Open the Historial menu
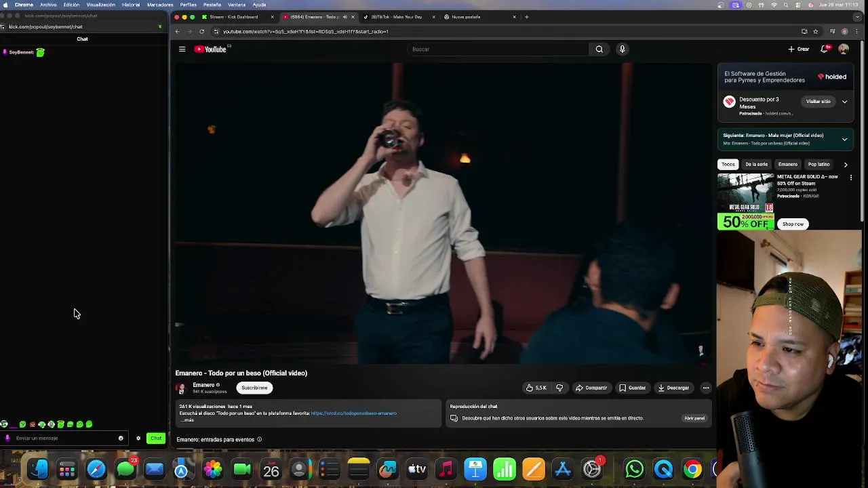The image size is (868, 488). pyautogui.click(x=131, y=5)
